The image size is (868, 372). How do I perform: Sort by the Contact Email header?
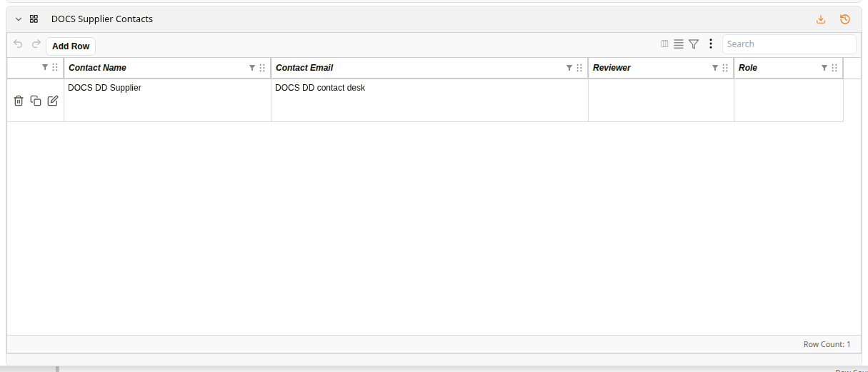click(x=304, y=68)
